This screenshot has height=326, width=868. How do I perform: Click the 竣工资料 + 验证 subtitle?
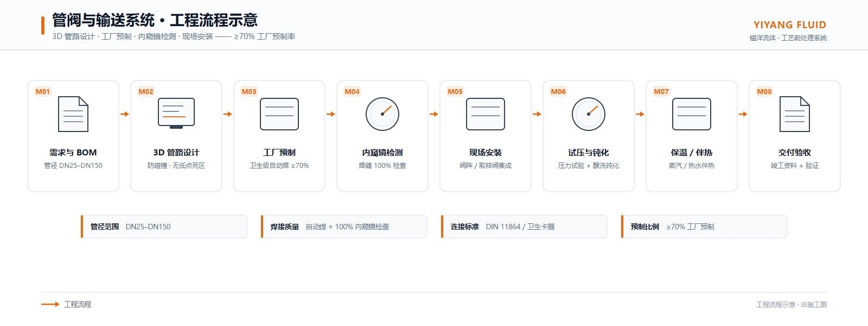pyautogui.click(x=795, y=166)
